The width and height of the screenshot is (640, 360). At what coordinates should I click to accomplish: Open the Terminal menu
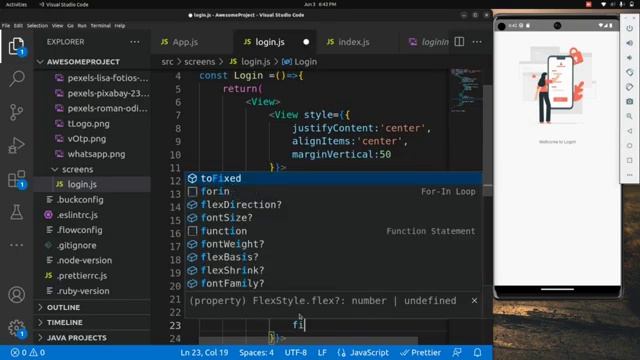(100, 26)
